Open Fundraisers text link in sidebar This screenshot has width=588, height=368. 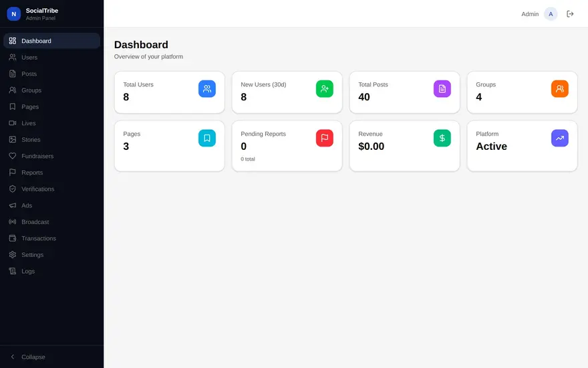pos(37,156)
